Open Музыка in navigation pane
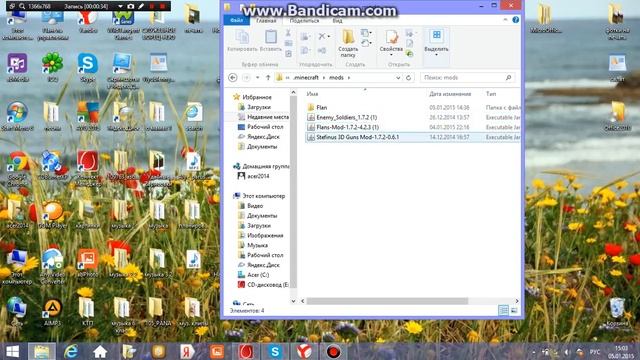 coord(257,245)
